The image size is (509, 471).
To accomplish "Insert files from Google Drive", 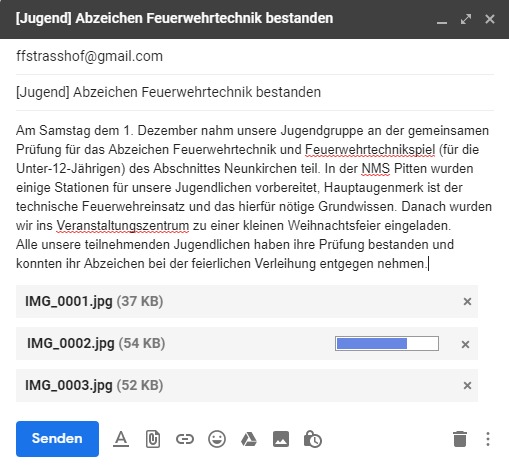I will (x=249, y=439).
